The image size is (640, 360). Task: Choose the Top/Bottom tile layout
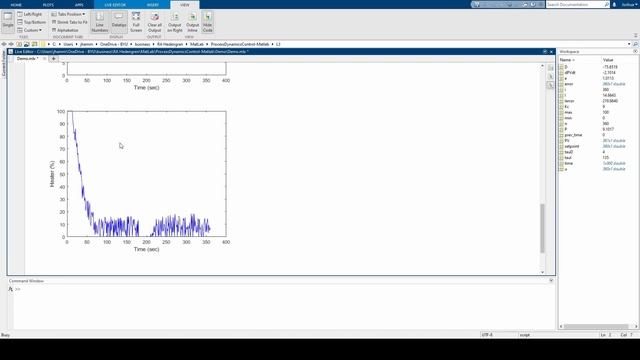pos(32,22)
